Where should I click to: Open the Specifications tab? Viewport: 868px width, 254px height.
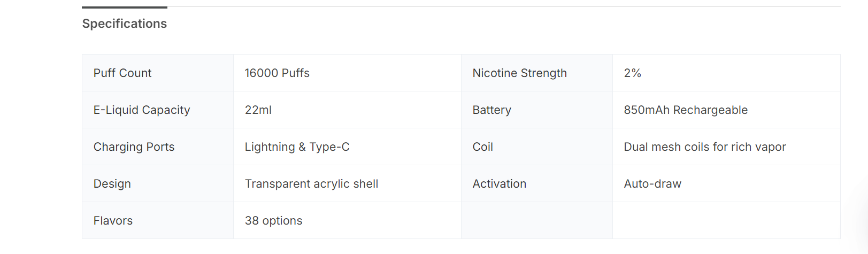124,24
